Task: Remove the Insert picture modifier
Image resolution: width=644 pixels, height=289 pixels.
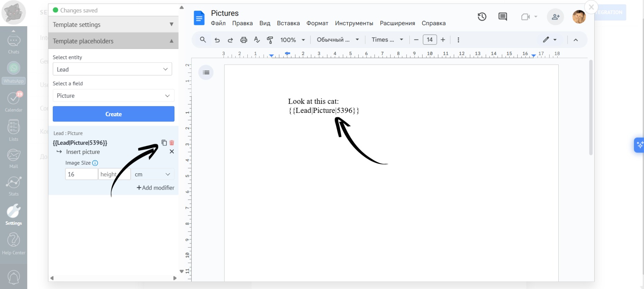Action: [172, 152]
